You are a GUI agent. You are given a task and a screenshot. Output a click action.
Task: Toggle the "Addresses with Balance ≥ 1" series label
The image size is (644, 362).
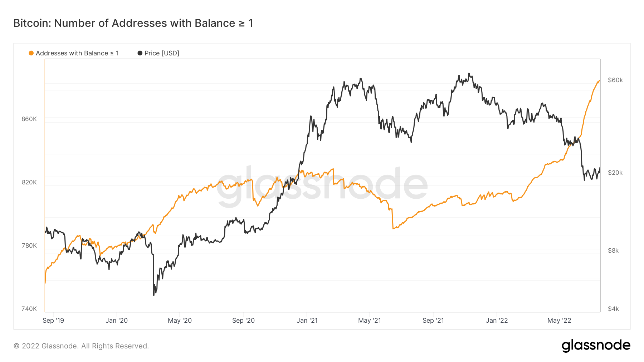pyautogui.click(x=77, y=53)
